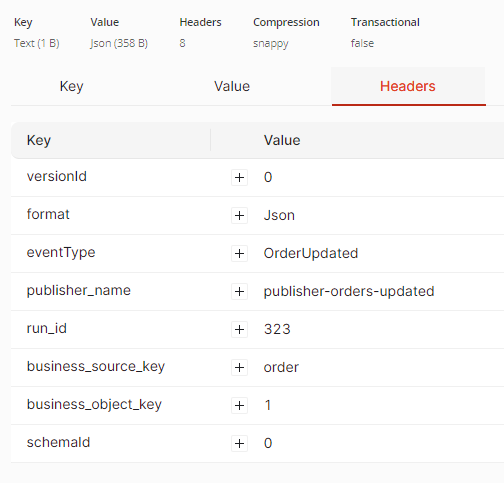Click the plus icon next to Json format value
This screenshot has height=483, width=504.
[239, 215]
